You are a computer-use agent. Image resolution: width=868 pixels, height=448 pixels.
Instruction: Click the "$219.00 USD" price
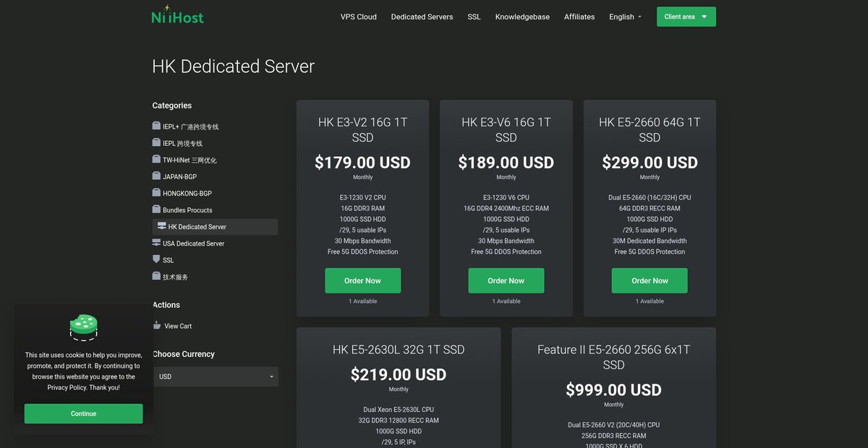click(399, 375)
